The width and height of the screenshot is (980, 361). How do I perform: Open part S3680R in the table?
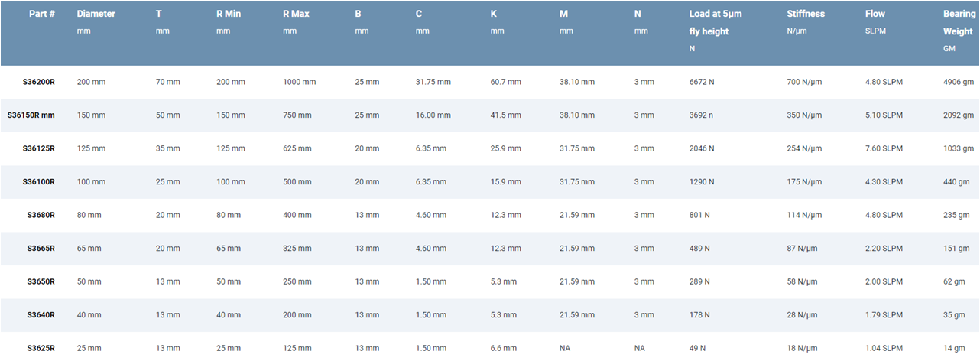41,215
